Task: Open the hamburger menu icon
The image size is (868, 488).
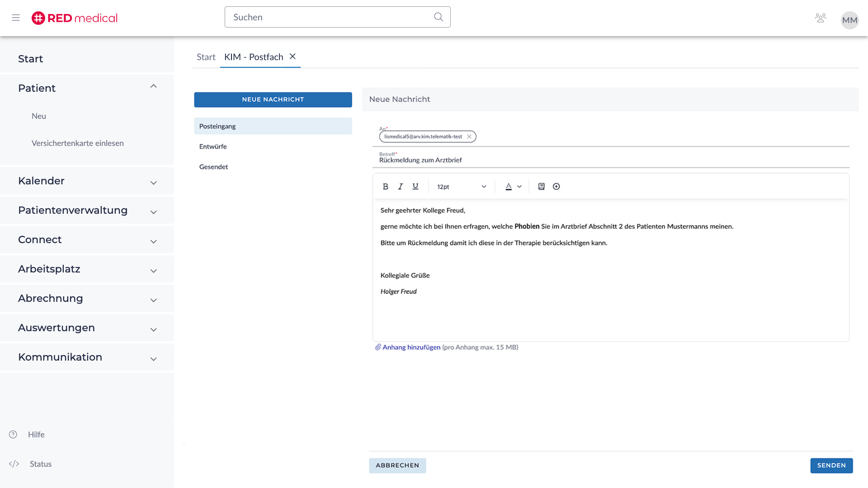Action: (x=16, y=18)
